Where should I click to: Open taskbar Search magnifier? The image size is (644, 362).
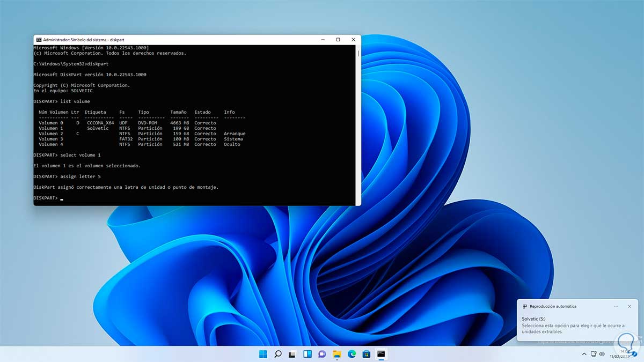pos(278,354)
